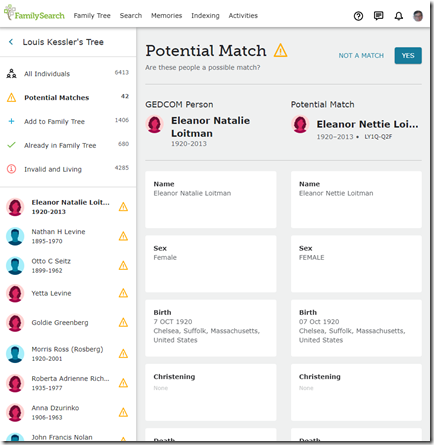Click the warning icon next to Nathan H Levine
The image size is (434, 445).
[x=123, y=236]
